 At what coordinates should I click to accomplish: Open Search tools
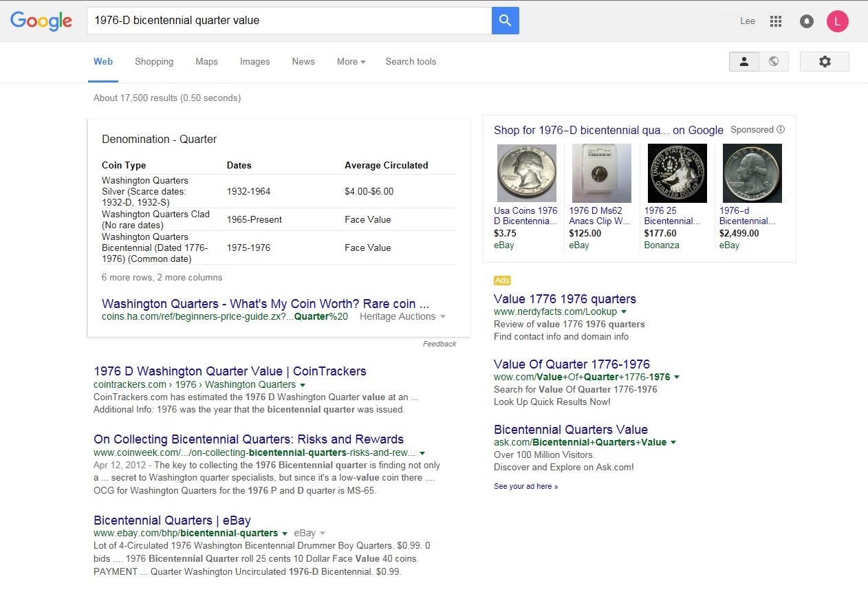pos(411,62)
